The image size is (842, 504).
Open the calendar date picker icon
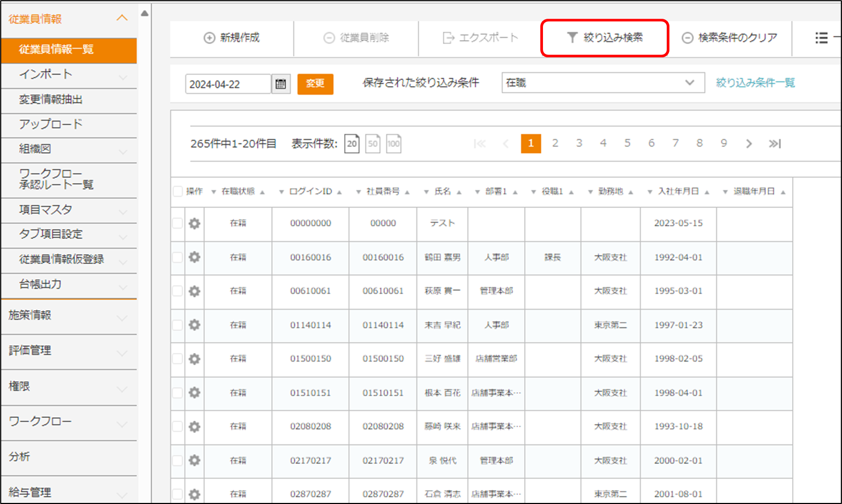point(280,84)
